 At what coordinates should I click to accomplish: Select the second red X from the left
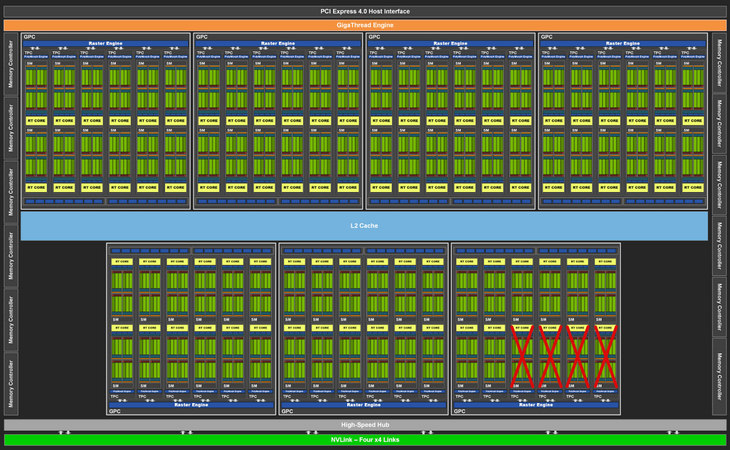pos(549,356)
